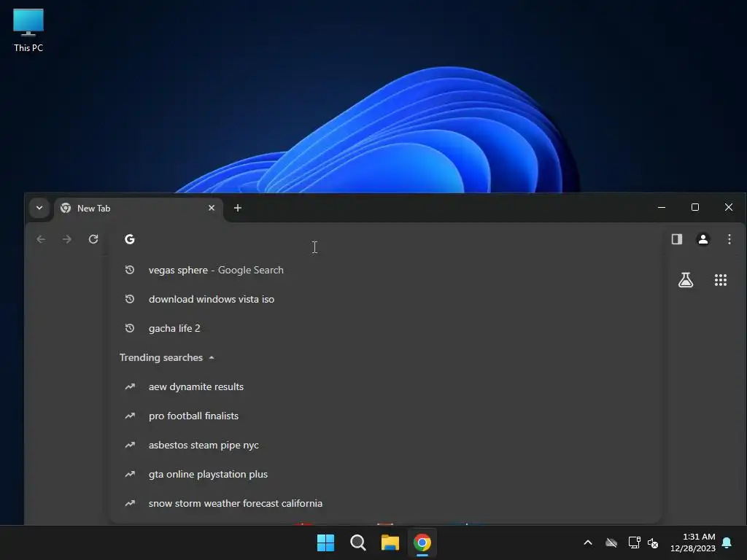Open the Chrome profile avatar button
This screenshot has height=560, width=747.
click(703, 239)
